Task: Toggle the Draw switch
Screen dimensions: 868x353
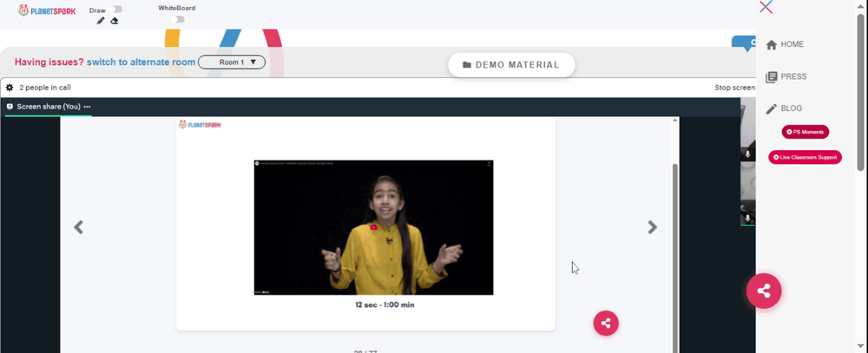Action: [x=115, y=10]
